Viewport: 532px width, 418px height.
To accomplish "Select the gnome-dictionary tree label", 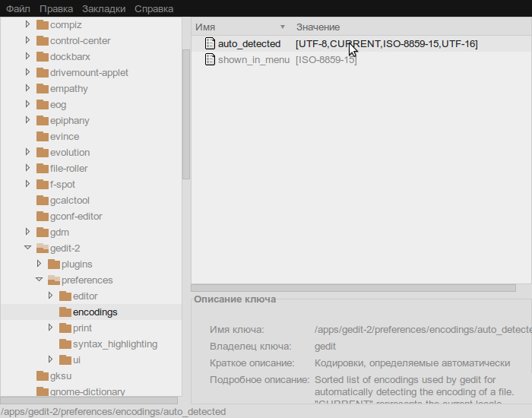I will coord(87,391).
